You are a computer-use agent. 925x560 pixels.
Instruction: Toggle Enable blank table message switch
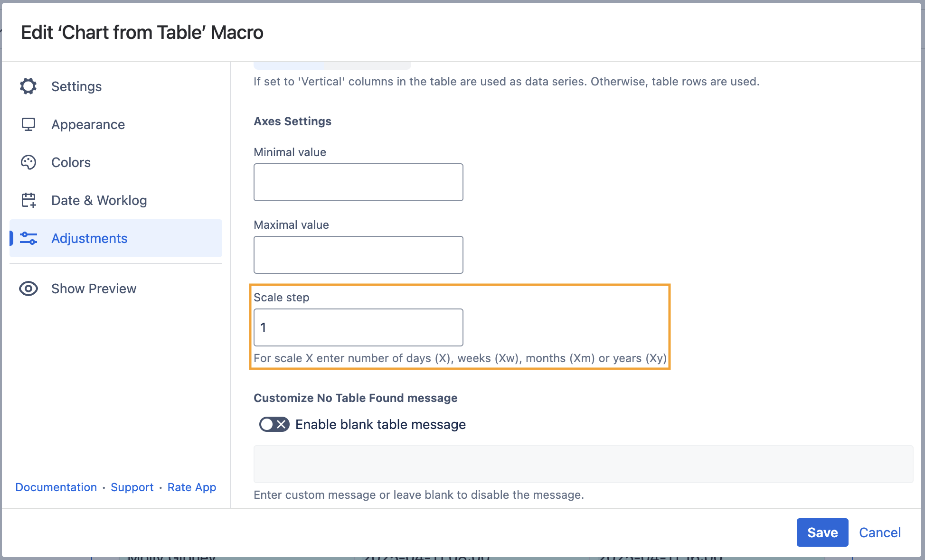point(274,424)
